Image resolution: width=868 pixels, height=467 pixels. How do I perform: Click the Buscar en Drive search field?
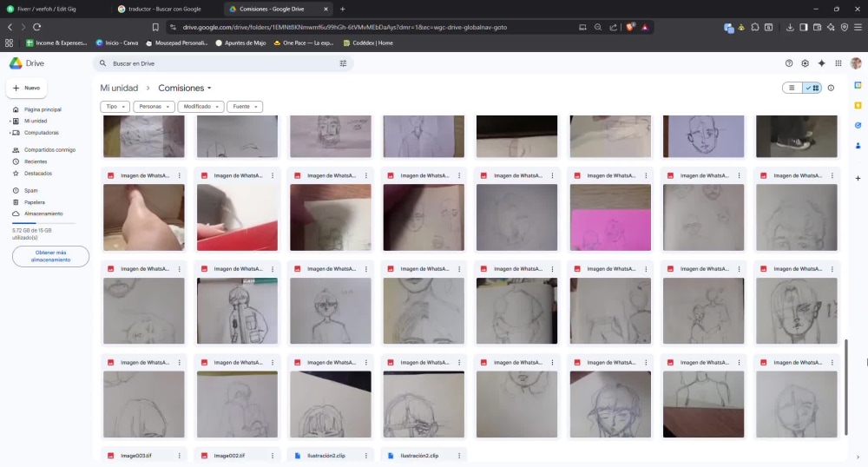[222, 63]
